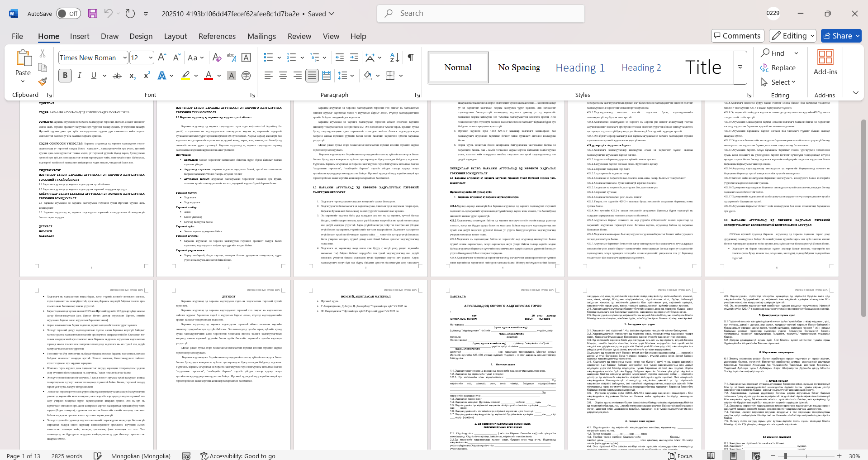Open the Add-ins icon
The height and width of the screenshot is (460, 868).
tap(825, 62)
